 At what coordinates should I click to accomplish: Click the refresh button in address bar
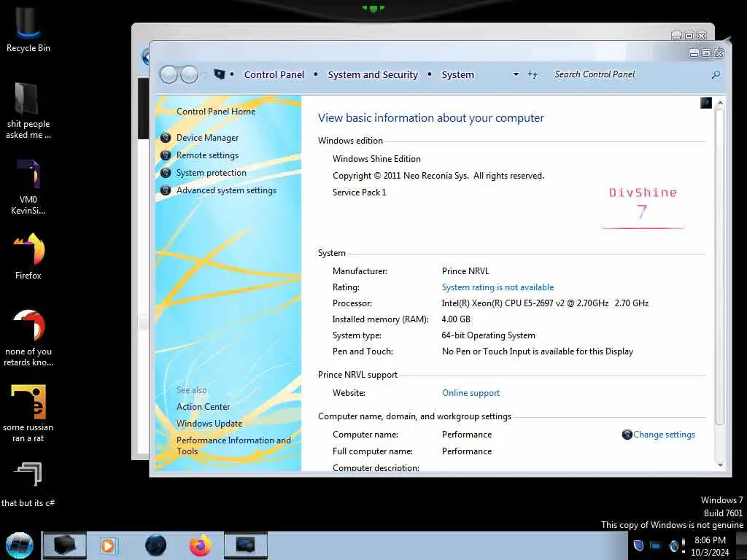click(x=533, y=74)
